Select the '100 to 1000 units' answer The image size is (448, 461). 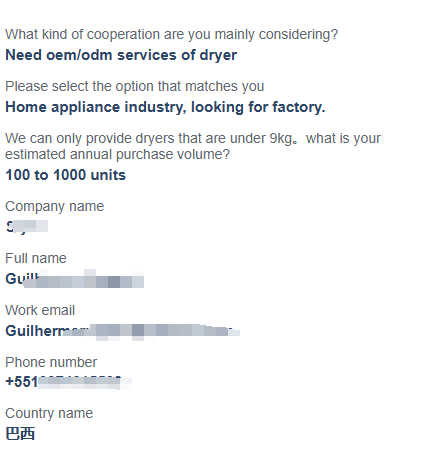(66, 175)
